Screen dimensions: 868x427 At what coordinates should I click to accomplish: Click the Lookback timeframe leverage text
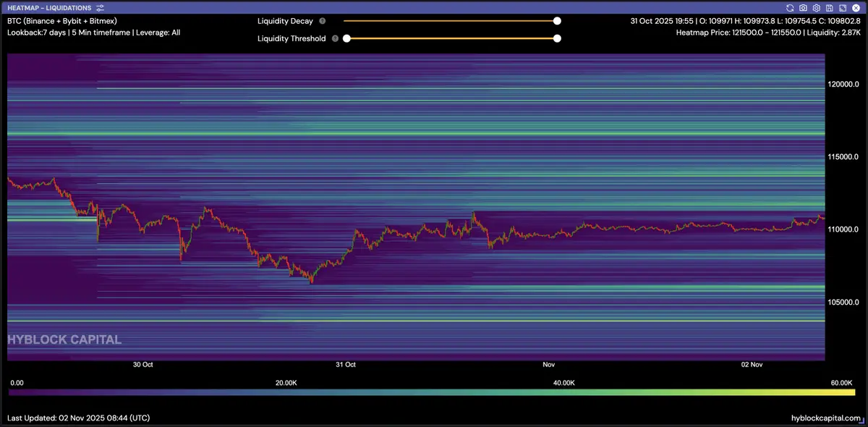click(x=93, y=33)
